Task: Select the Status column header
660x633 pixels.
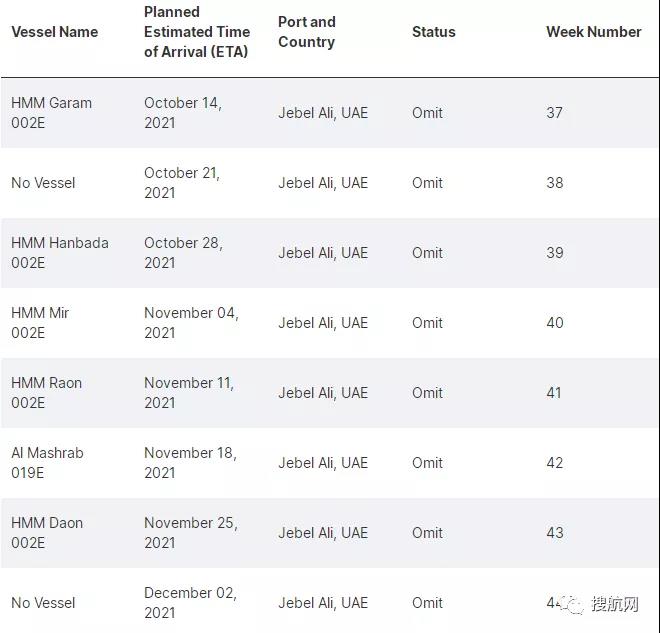Action: point(433,32)
